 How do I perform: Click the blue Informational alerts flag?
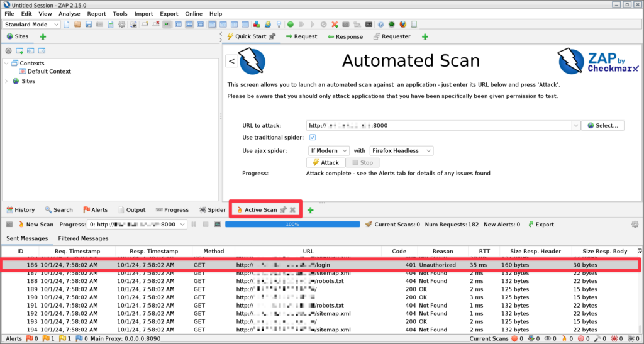click(x=80, y=339)
